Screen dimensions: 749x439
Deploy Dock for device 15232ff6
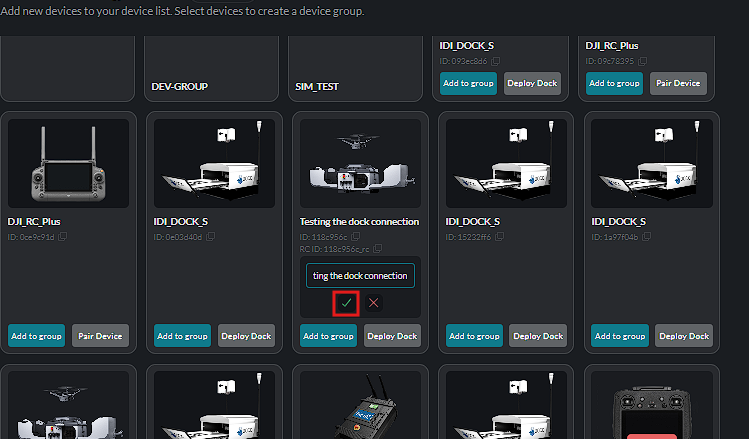coord(538,336)
